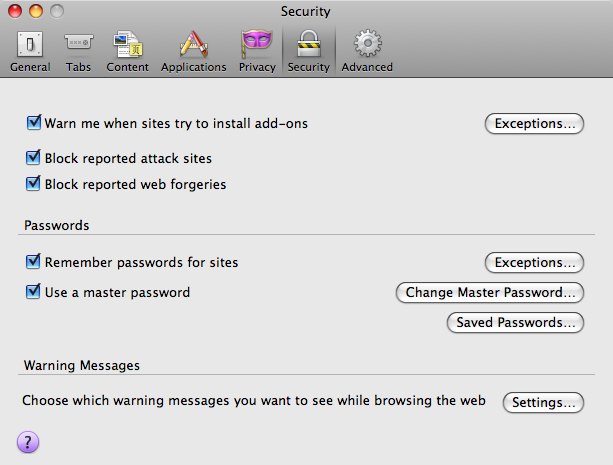Click the purple Help question mark icon
Image resolution: width=613 pixels, height=465 pixels.
pos(28,441)
